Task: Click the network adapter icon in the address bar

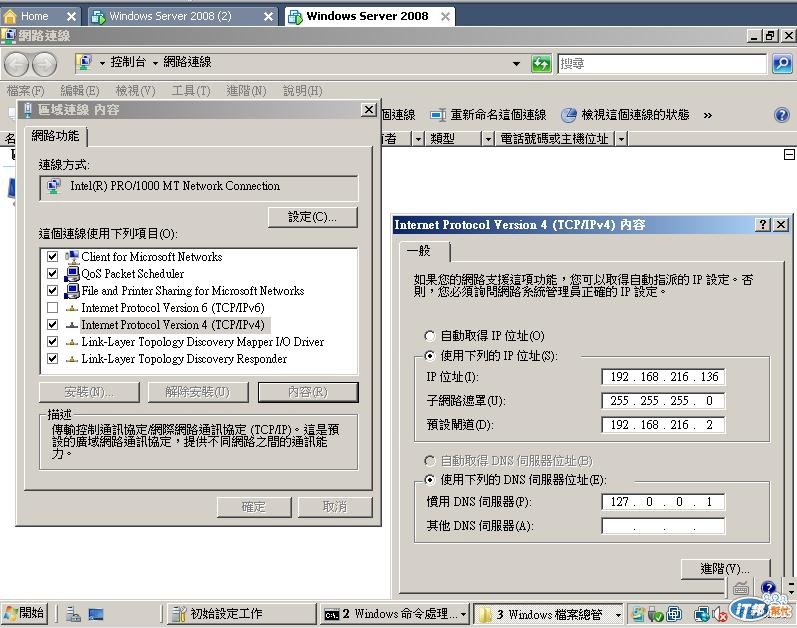Action: click(84, 62)
